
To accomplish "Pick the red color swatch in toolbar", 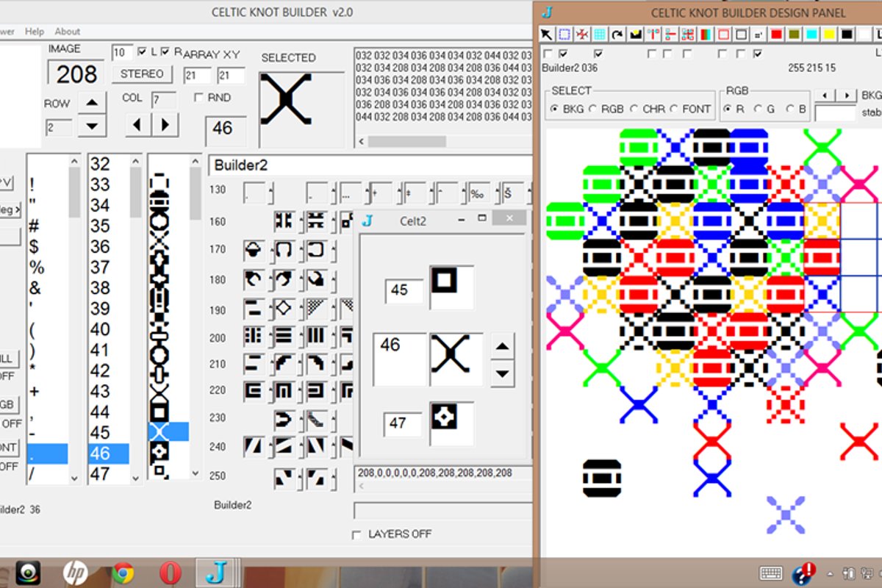I will tap(776, 35).
